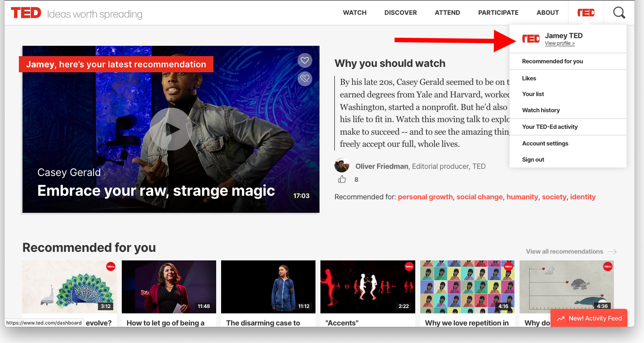
Task: Click the Jamey latest recommendation banner
Action: coord(116,64)
